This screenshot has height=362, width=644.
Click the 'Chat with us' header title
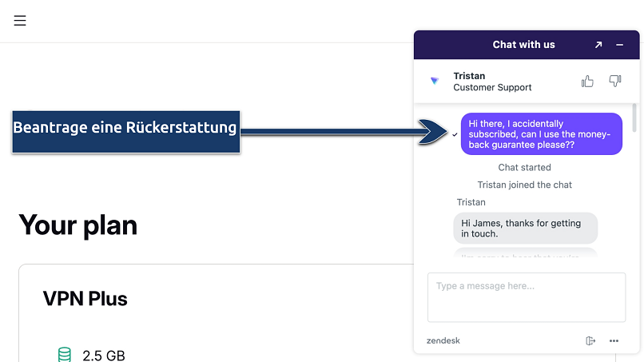(x=523, y=45)
